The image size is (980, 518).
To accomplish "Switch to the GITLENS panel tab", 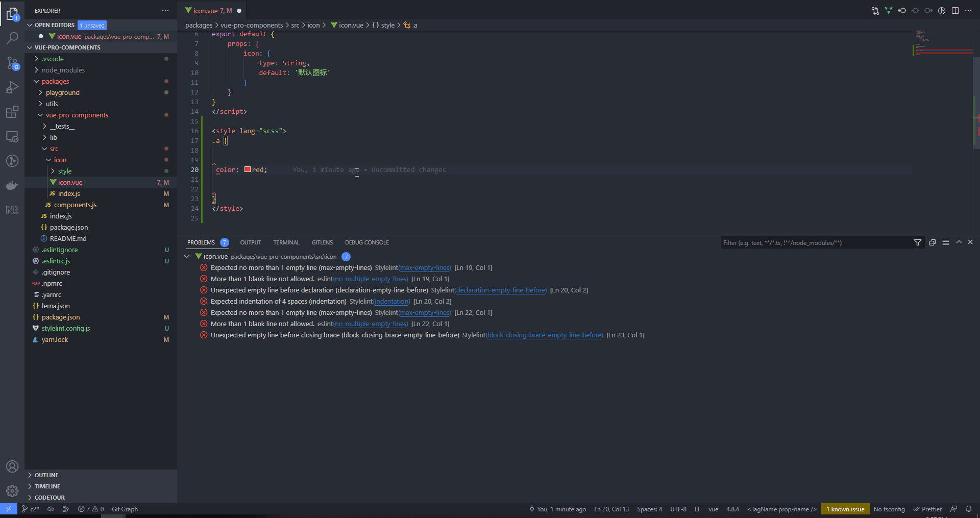I will (322, 242).
